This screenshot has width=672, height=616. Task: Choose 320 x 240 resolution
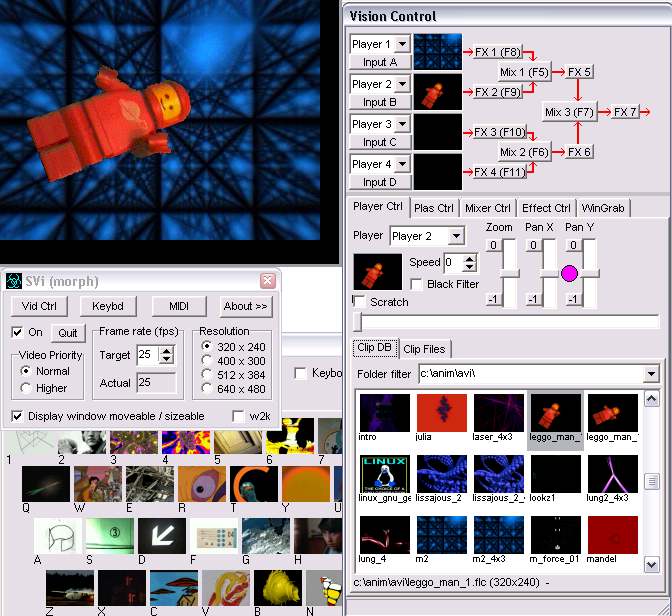pyautogui.click(x=207, y=346)
